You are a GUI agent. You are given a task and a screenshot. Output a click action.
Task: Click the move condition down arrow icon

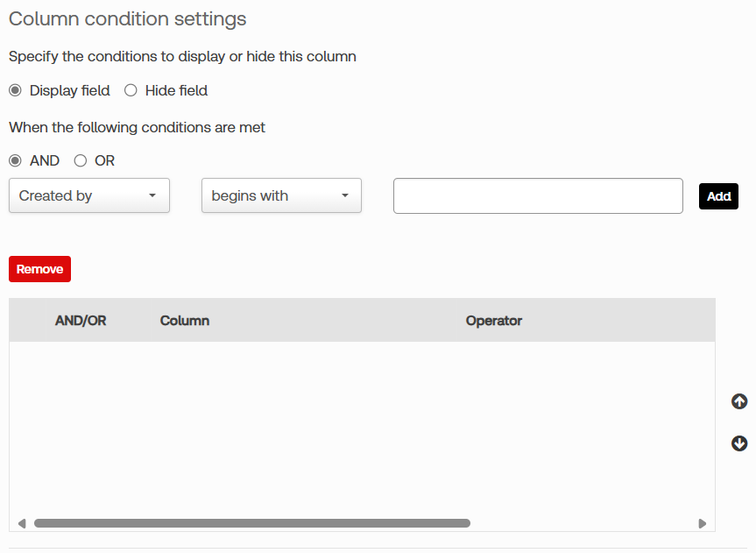coord(739,443)
